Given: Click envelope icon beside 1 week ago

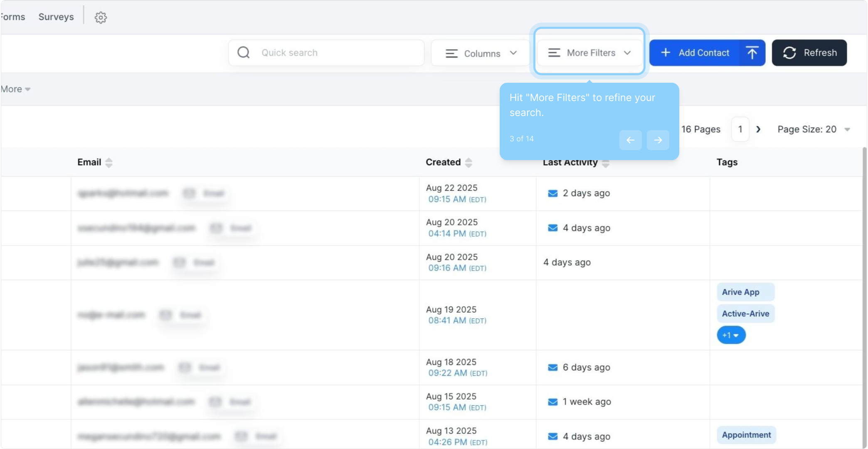Looking at the screenshot, I should coord(552,402).
